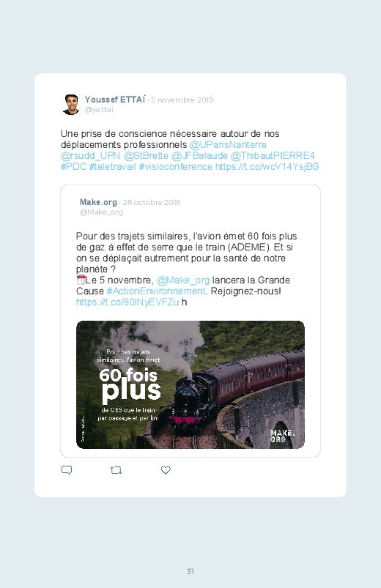
Task: Follow the t.co/80INyEVFZu link
Action: coord(127,302)
